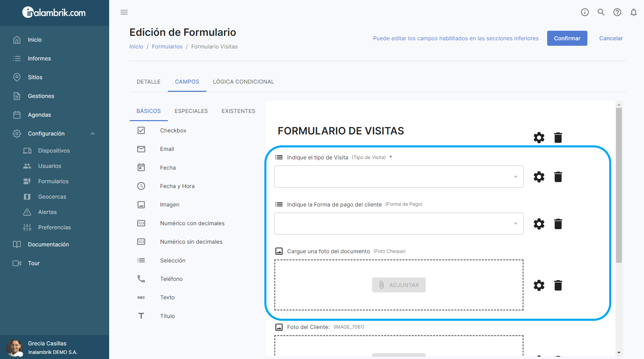Click the Sitios location pin icon
This screenshot has height=359, width=644.
(17, 77)
